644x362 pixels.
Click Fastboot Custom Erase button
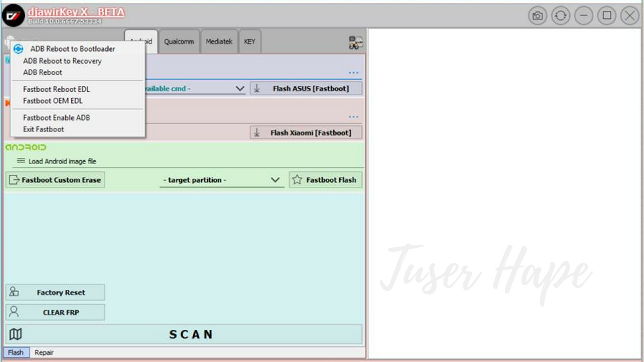pyautogui.click(x=55, y=179)
